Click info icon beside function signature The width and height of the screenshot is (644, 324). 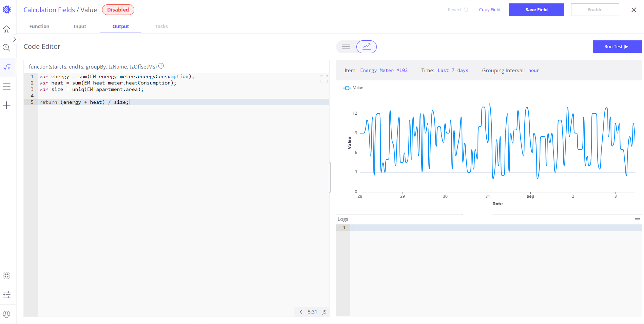pos(161,66)
